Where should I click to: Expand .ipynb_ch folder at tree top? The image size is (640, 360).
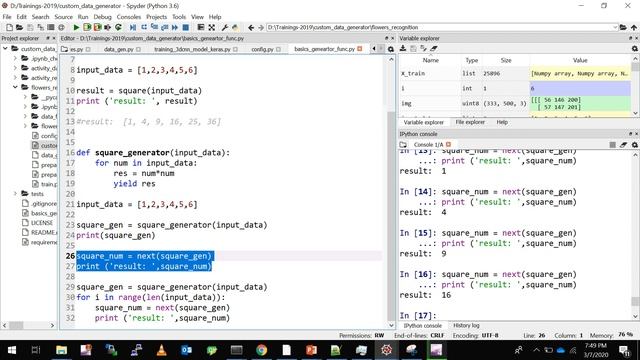16,58
